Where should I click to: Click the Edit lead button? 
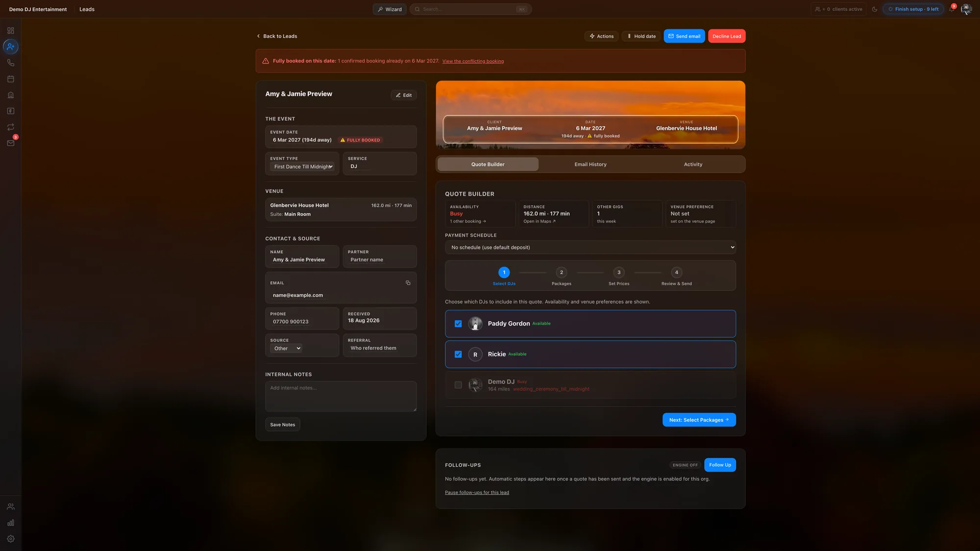pyautogui.click(x=404, y=95)
